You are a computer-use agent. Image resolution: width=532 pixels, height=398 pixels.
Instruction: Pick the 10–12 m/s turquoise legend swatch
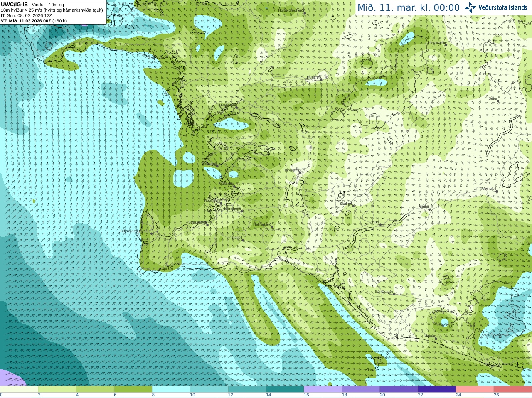click(209, 389)
